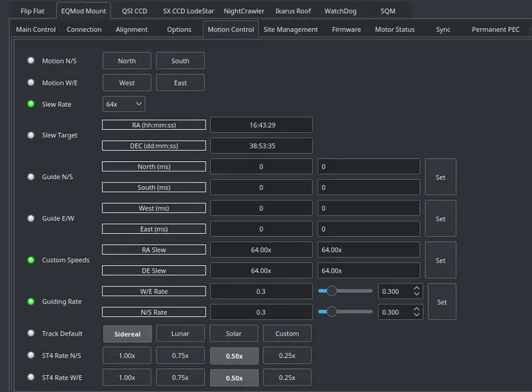Open the Firmware tab
Screen dimensions: 532x392
coord(347,30)
